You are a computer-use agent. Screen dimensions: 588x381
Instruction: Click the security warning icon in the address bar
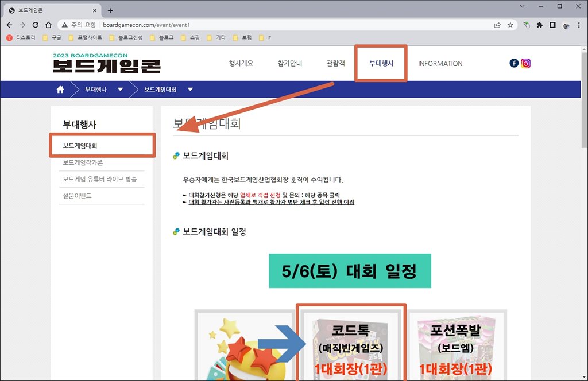(x=65, y=25)
